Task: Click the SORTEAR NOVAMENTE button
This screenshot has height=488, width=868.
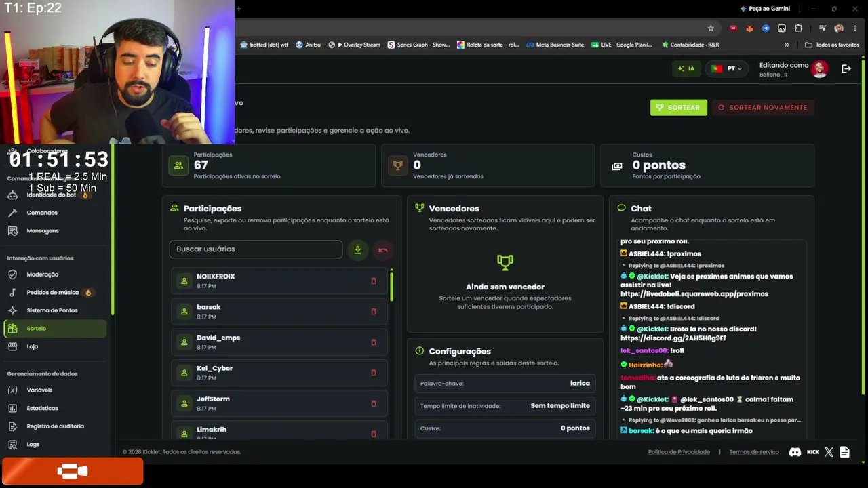Action: pyautogui.click(x=763, y=107)
